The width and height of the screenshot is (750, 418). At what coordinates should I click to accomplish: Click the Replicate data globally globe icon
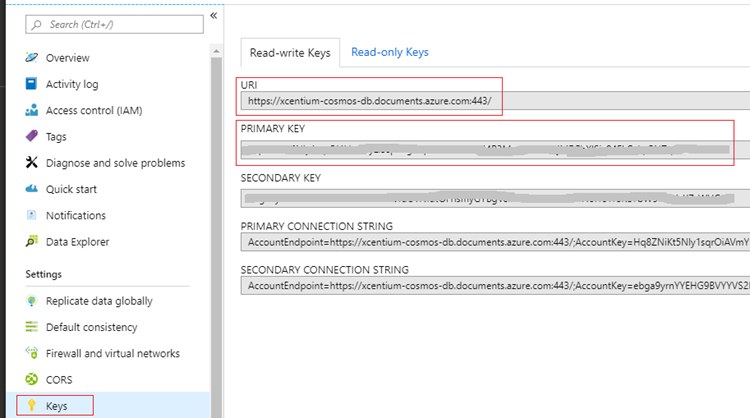point(32,301)
